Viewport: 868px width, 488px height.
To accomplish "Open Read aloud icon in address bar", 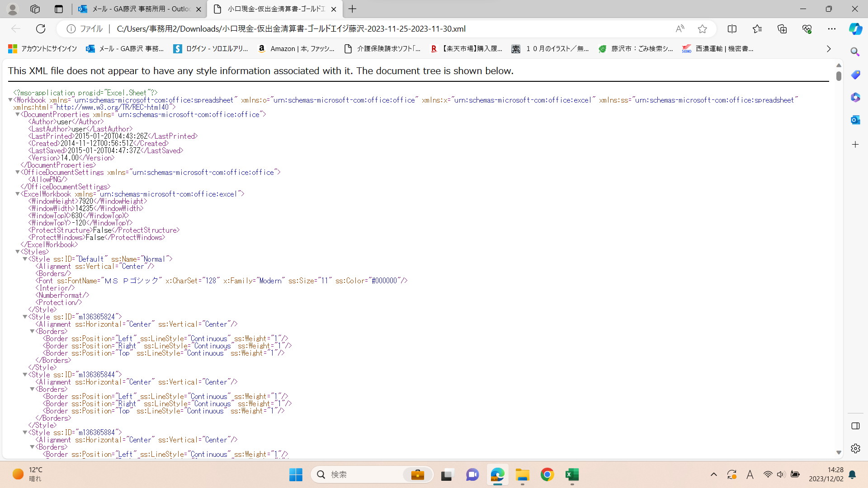I will pos(680,29).
